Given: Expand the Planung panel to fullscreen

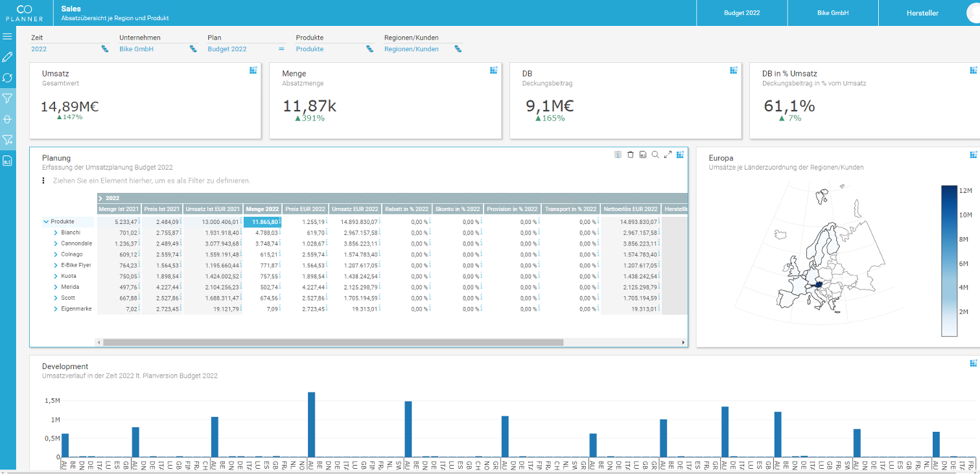Looking at the screenshot, I should 668,155.
